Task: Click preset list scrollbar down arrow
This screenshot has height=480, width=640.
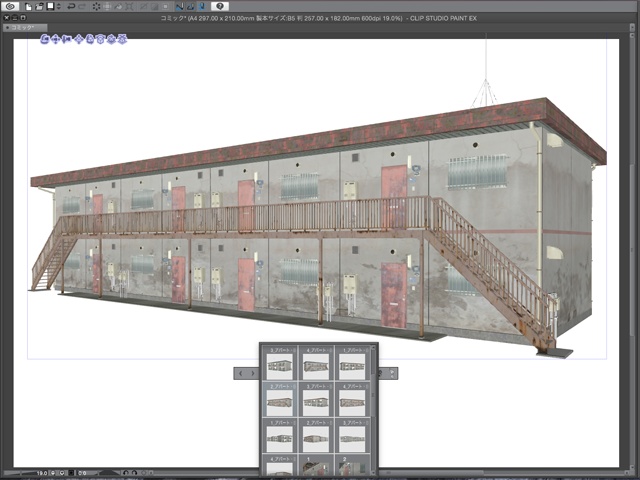Action: tap(373, 472)
